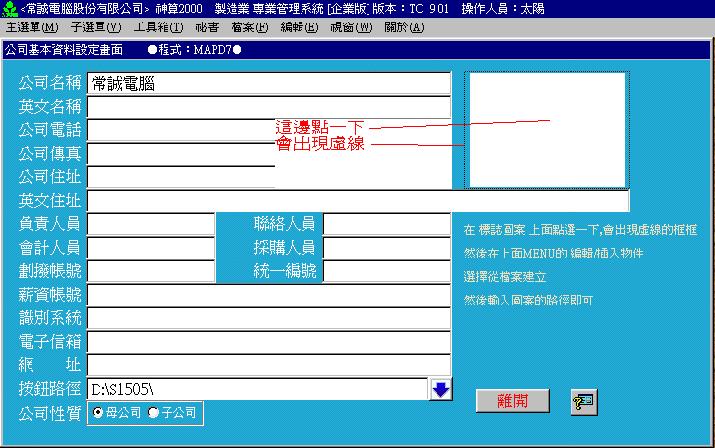Click the green tree application icon in title bar
The image size is (715, 448).
9,8
